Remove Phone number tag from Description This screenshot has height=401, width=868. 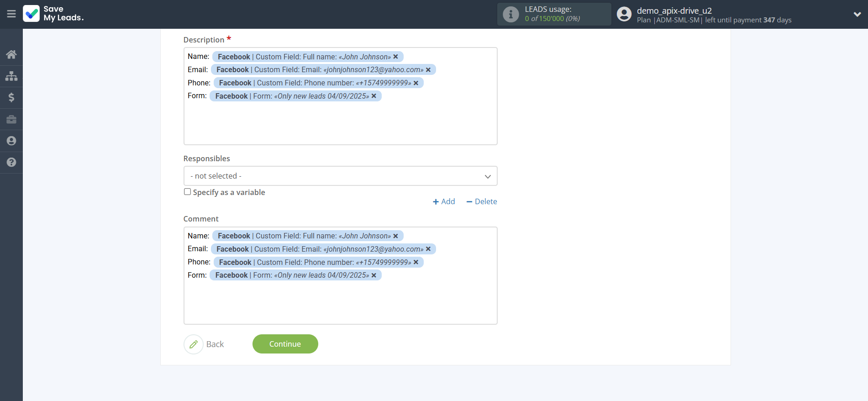click(x=416, y=83)
